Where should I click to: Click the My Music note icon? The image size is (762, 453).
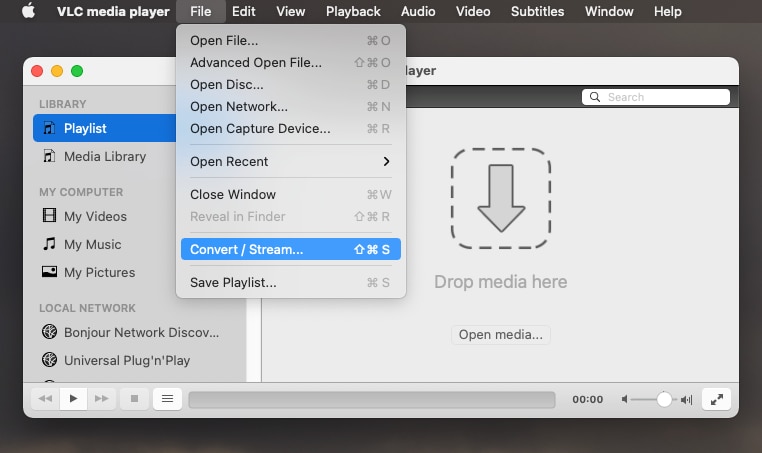click(x=49, y=243)
